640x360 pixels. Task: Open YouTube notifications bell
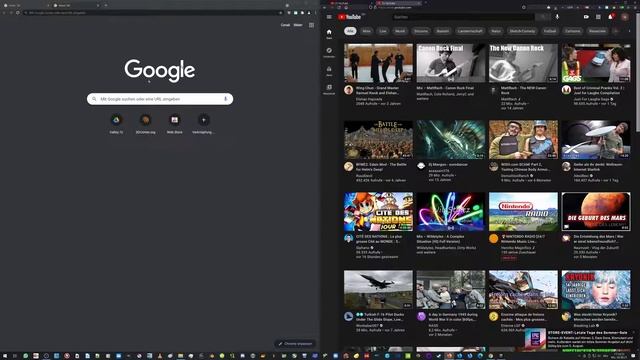[611, 17]
